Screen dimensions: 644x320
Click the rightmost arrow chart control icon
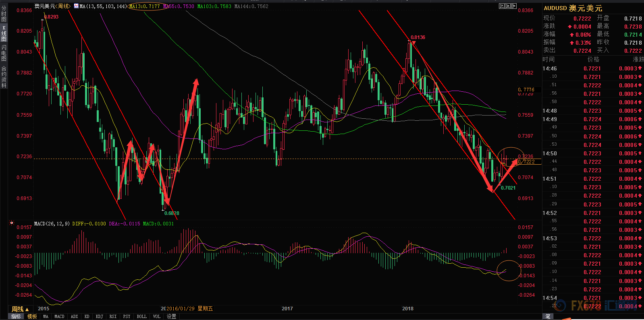tap(513, 6)
